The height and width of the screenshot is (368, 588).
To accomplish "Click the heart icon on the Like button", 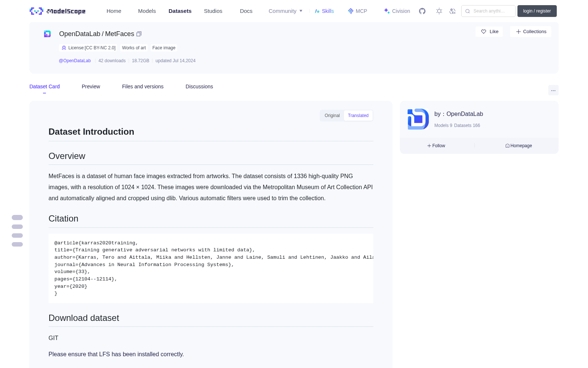I will pyautogui.click(x=484, y=32).
